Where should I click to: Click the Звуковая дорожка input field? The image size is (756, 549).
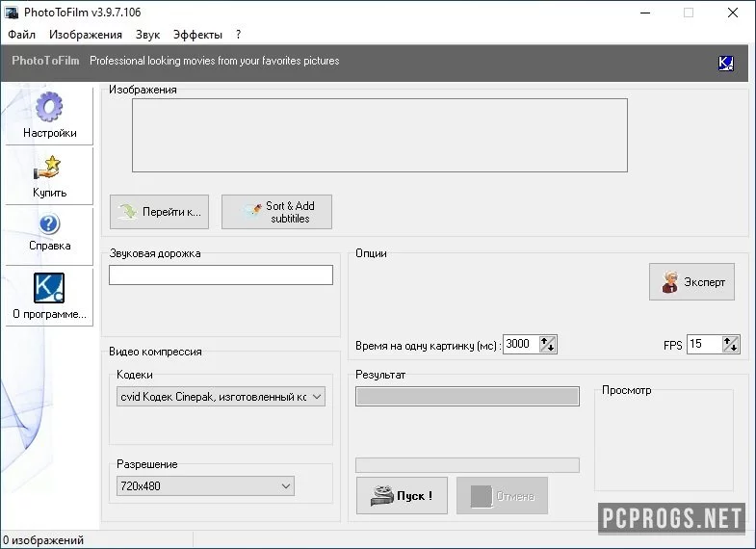pyautogui.click(x=221, y=274)
